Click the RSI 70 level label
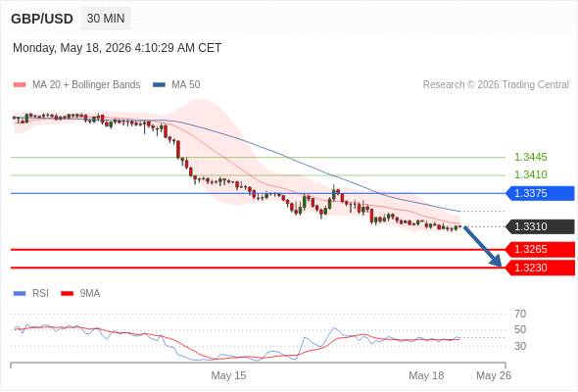 click(x=520, y=314)
